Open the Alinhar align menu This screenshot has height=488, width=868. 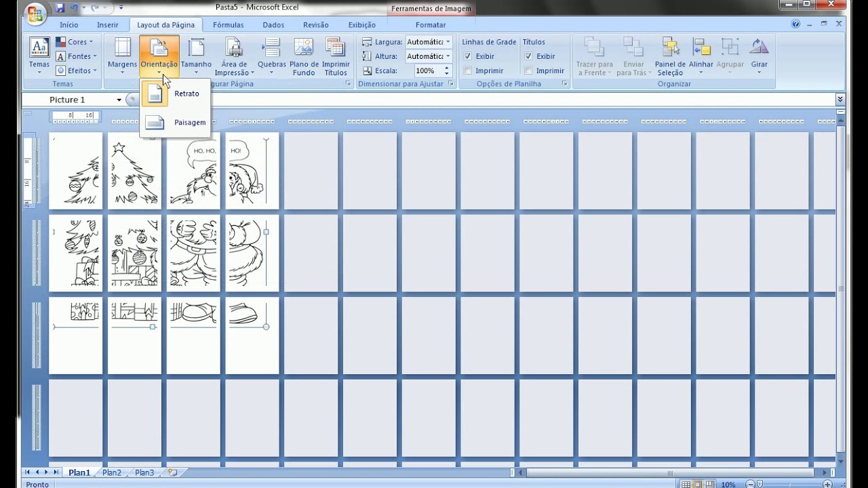pos(701,56)
